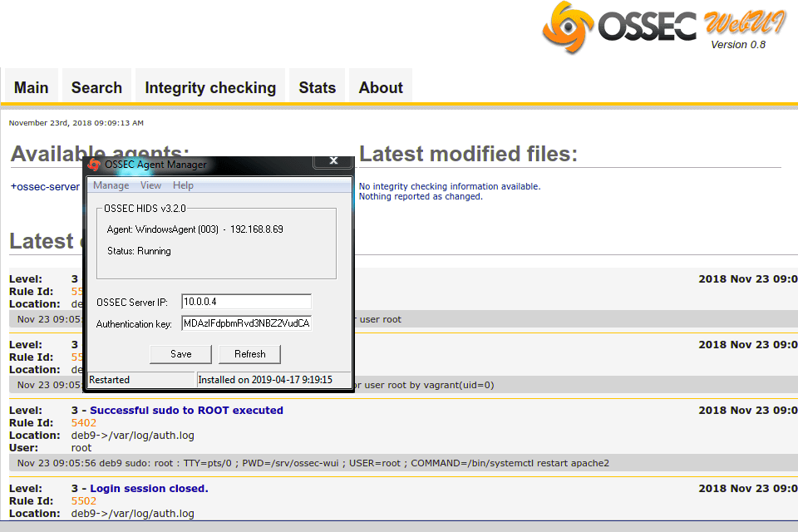Click the Version 0.8 text

pos(738,45)
